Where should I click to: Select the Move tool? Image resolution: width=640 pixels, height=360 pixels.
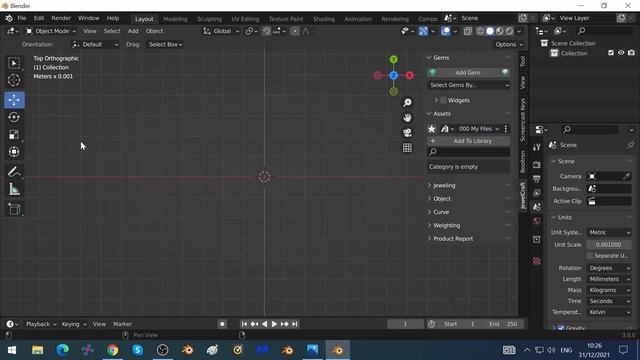point(14,100)
